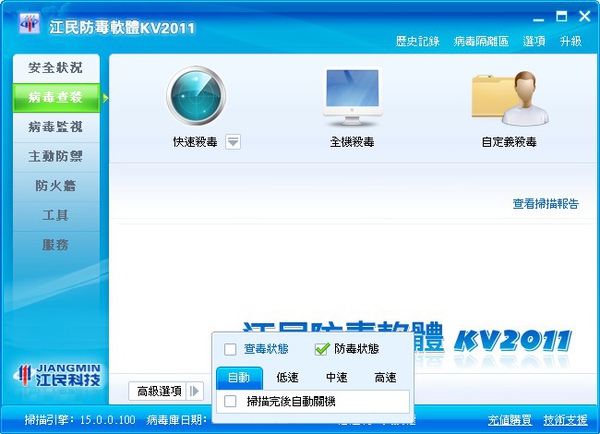
Task: Open 防火牆 sidebar section
Action: [x=56, y=186]
